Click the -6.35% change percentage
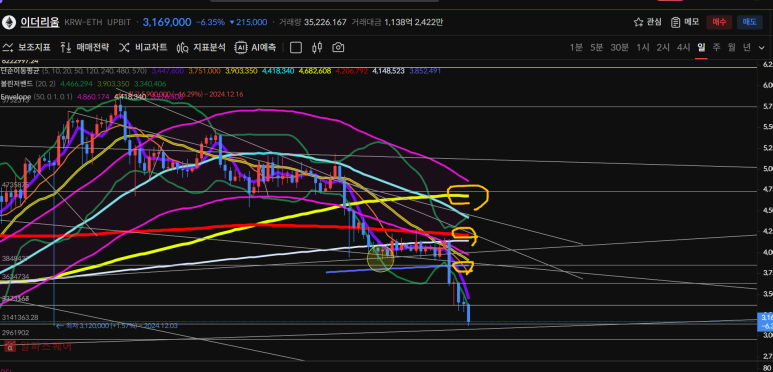 tap(211, 22)
